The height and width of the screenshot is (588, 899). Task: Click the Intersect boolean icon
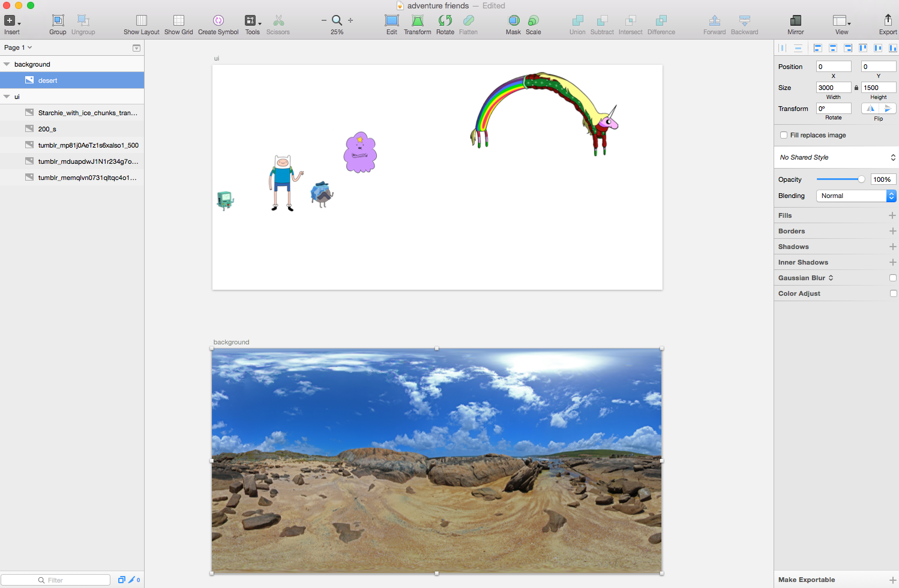coord(631,20)
